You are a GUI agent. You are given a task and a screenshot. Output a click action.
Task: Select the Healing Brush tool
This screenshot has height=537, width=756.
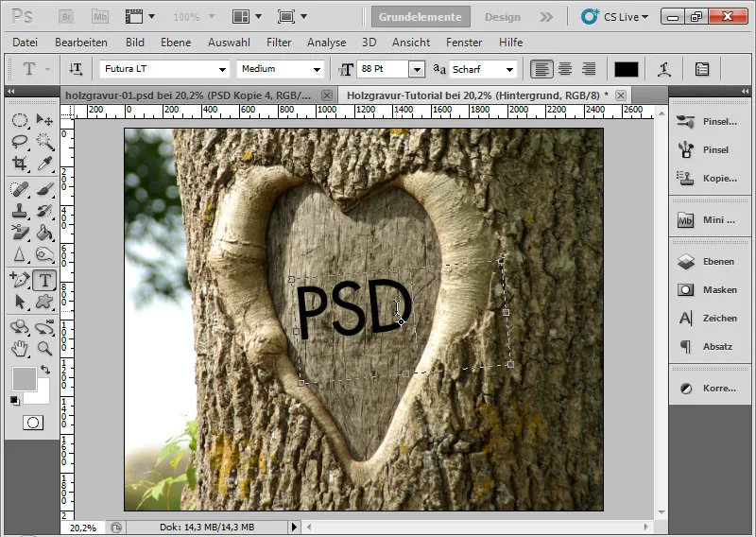19,189
